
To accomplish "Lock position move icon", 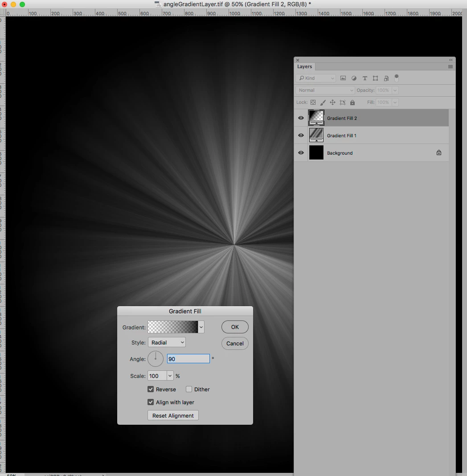I will tap(332, 103).
